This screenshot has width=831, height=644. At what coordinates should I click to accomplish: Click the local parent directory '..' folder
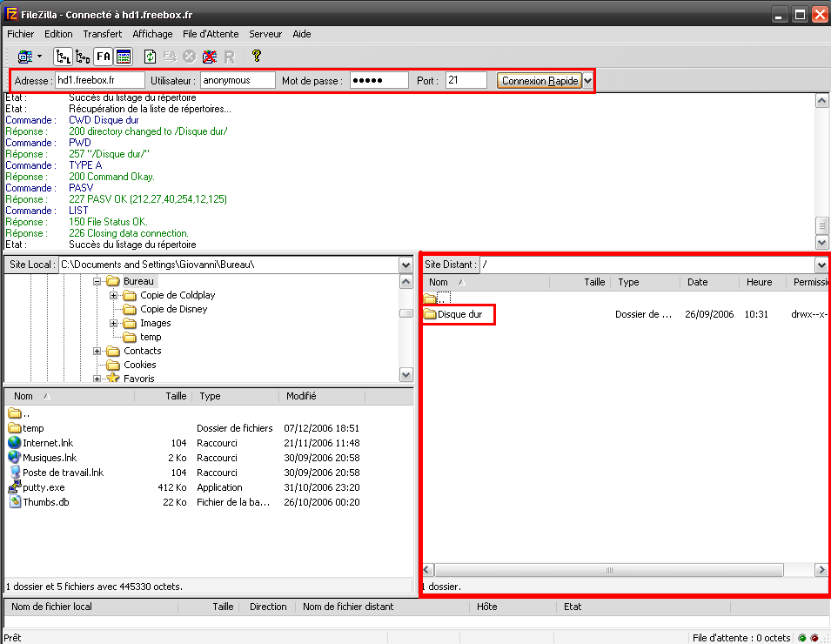point(20,413)
